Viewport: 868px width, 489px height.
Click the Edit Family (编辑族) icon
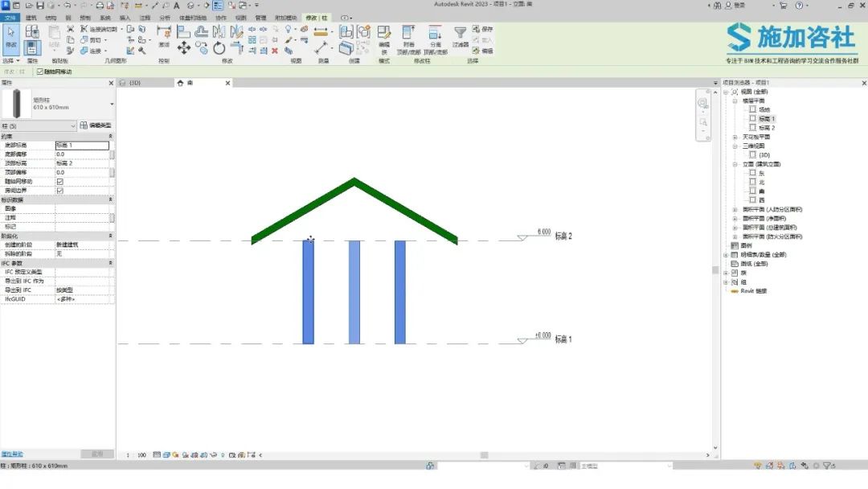point(383,40)
